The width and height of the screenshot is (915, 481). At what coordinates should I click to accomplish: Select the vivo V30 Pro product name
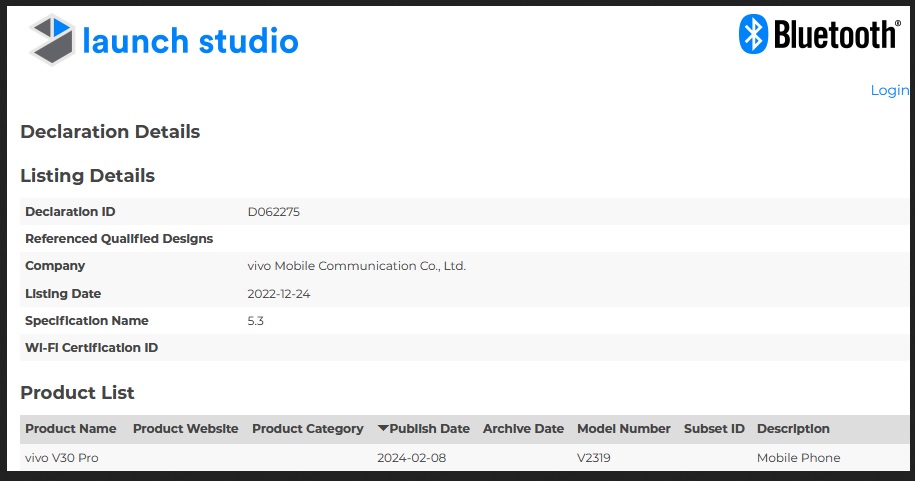pyautogui.click(x=62, y=458)
